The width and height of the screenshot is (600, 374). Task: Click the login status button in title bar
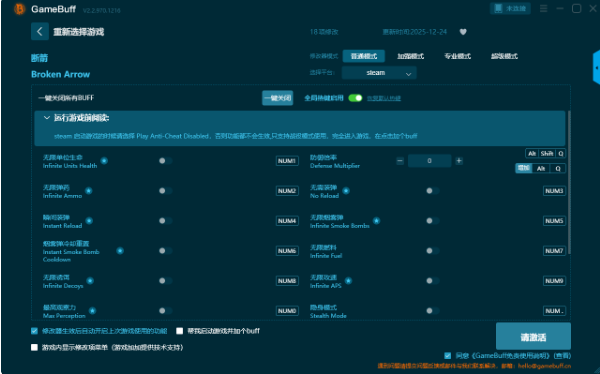(x=510, y=8)
